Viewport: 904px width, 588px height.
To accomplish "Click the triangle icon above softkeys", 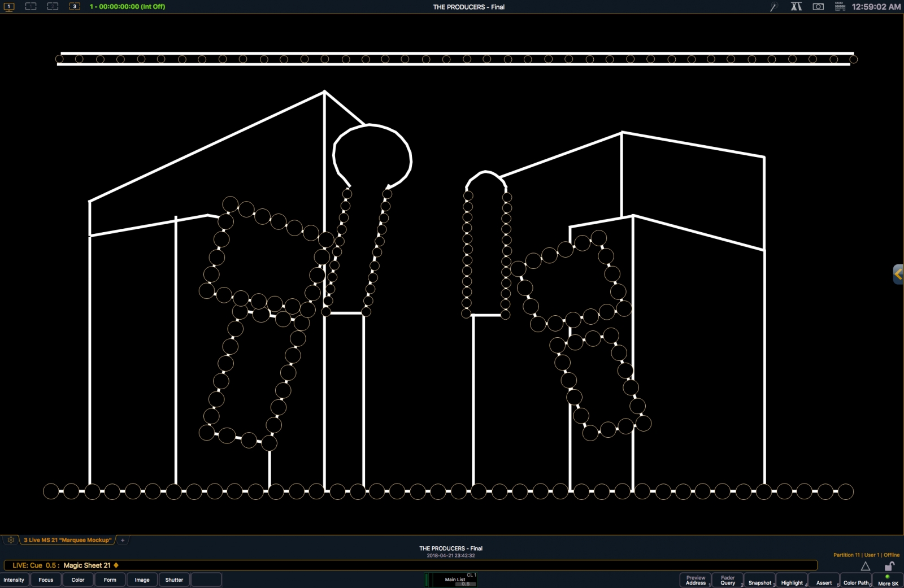I will [865, 566].
